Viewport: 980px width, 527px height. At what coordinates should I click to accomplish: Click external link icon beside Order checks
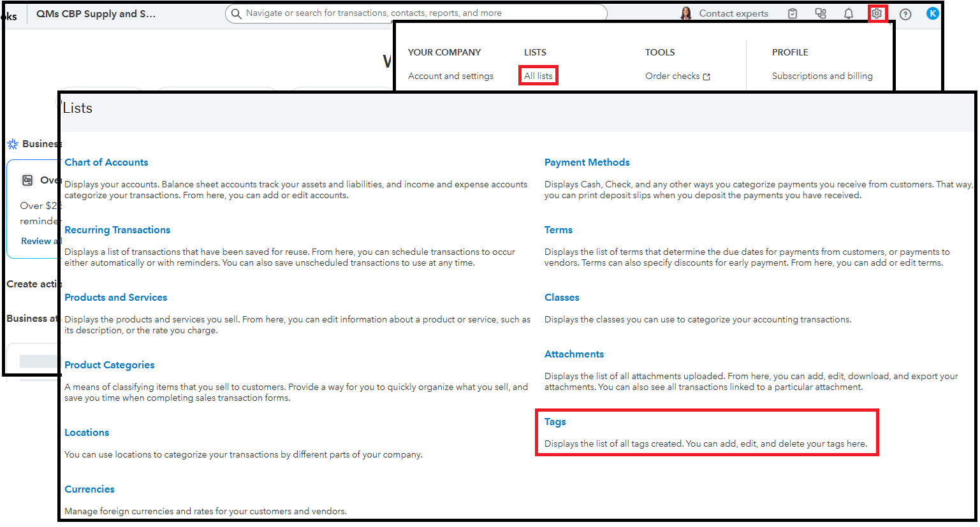pyautogui.click(x=706, y=76)
